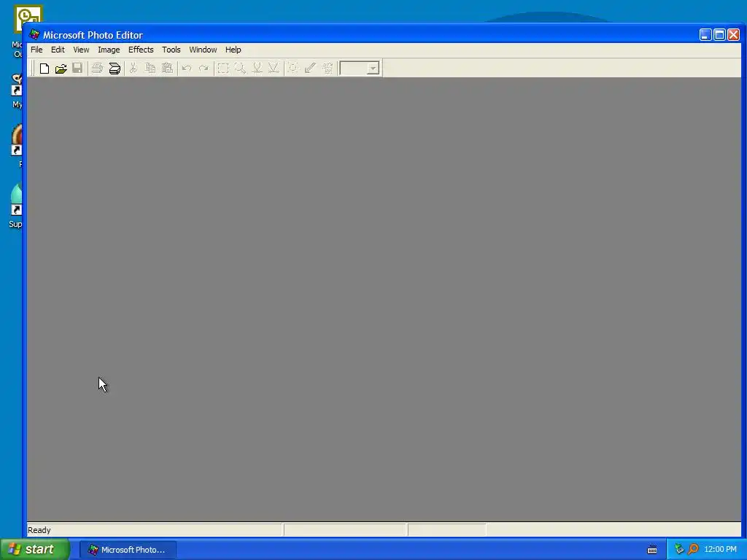Viewport: 747px width, 560px height.
Task: Choose the rectangular Select tool
Action: [223, 68]
